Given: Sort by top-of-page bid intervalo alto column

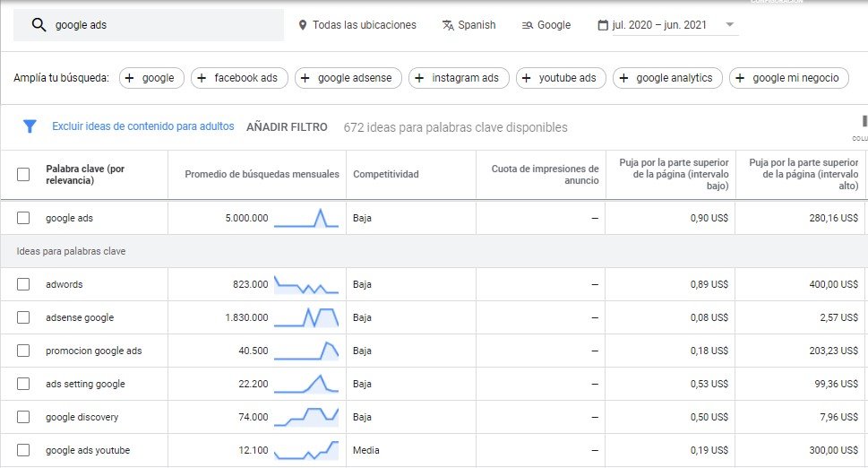Looking at the screenshot, I should [x=804, y=174].
